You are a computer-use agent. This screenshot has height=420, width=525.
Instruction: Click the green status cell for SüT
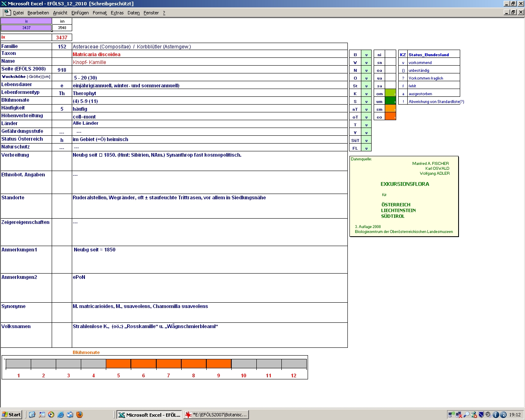(366, 140)
